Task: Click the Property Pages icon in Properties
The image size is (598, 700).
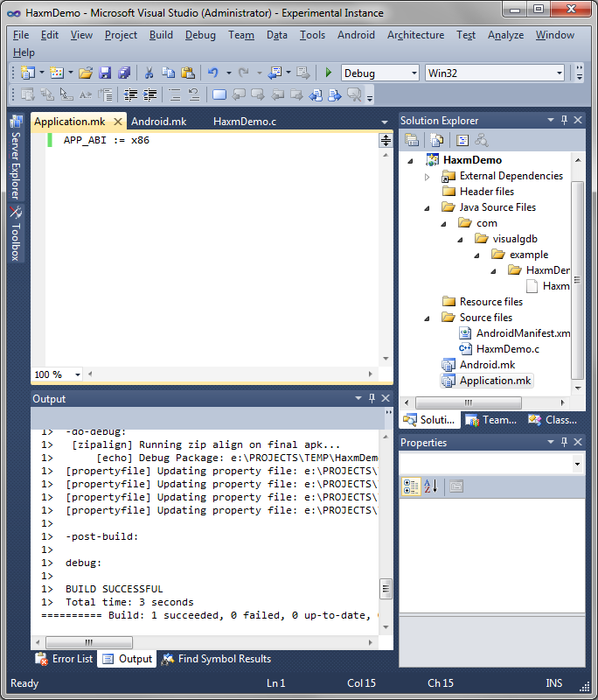Action: (455, 486)
